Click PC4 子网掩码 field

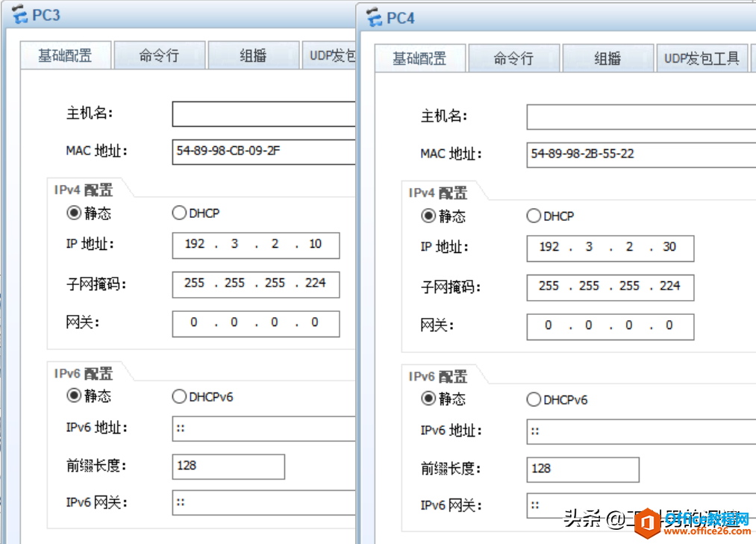(x=610, y=287)
